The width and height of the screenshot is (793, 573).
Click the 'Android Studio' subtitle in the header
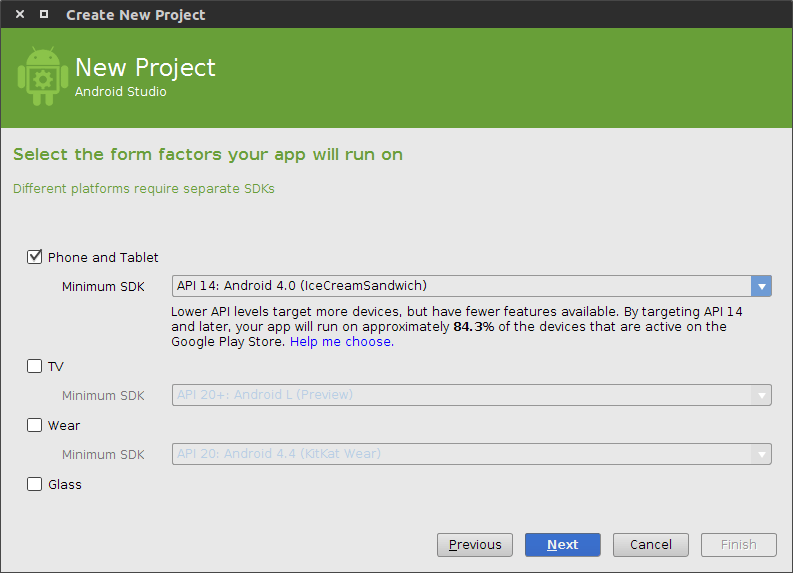click(121, 92)
